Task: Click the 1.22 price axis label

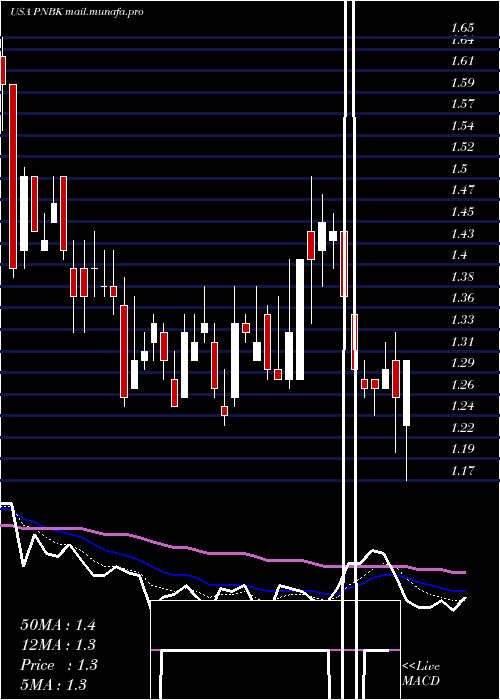Action: pyautogui.click(x=462, y=427)
